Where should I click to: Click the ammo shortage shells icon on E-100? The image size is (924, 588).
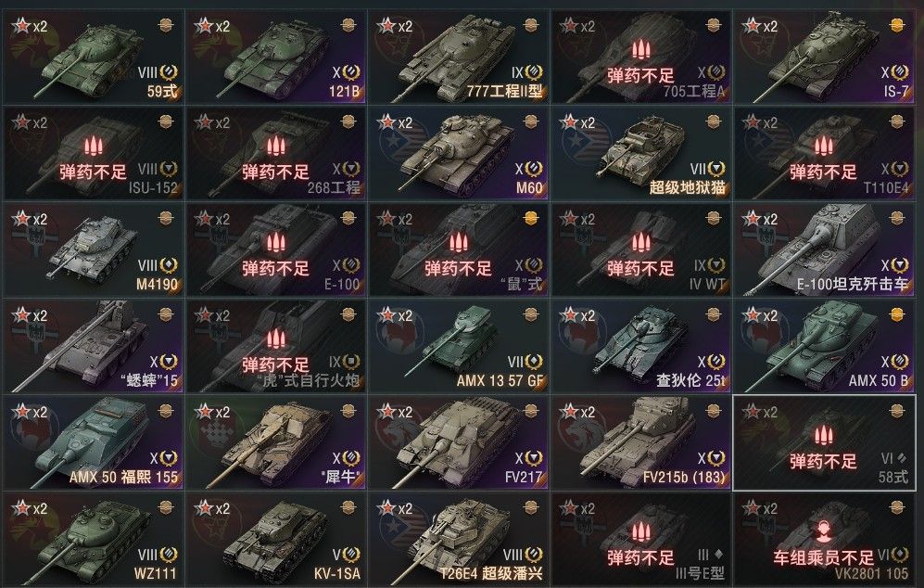tap(276, 242)
